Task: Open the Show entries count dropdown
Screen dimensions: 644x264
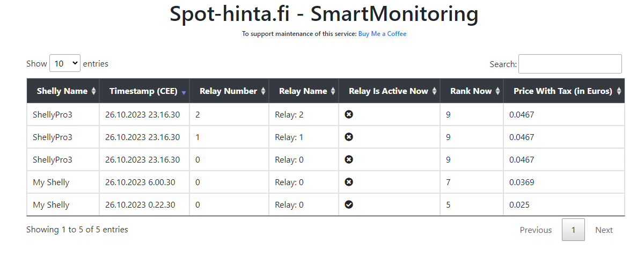Action: coord(64,63)
